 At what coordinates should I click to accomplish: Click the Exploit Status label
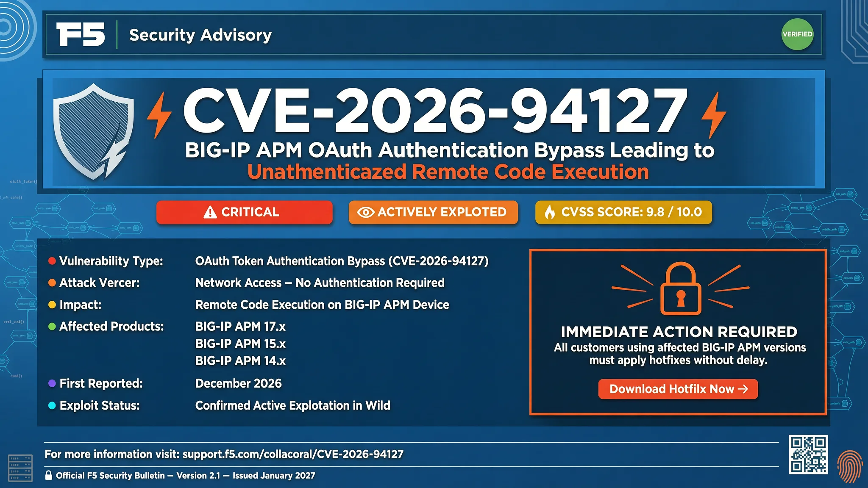(x=100, y=406)
